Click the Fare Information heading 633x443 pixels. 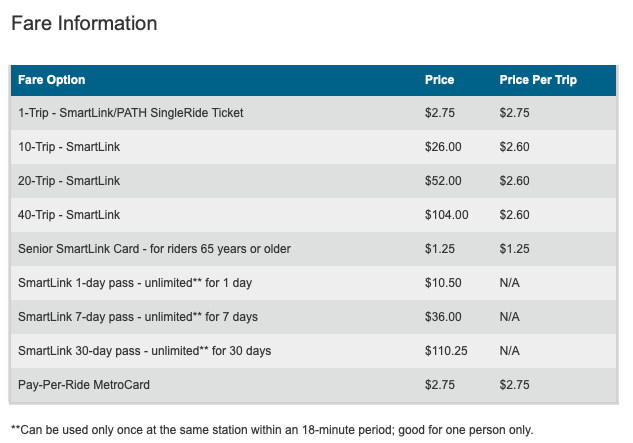(84, 23)
